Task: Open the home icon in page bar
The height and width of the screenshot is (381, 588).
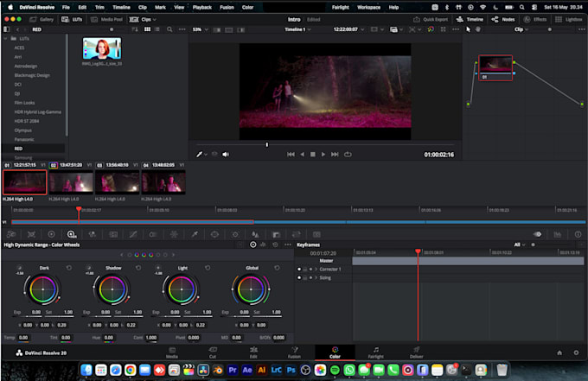Action: (559, 352)
